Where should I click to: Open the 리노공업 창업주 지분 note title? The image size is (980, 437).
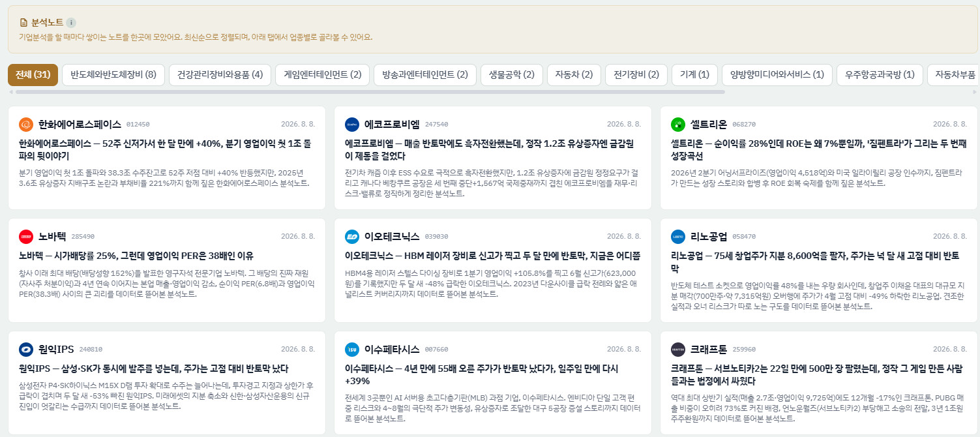(x=815, y=263)
